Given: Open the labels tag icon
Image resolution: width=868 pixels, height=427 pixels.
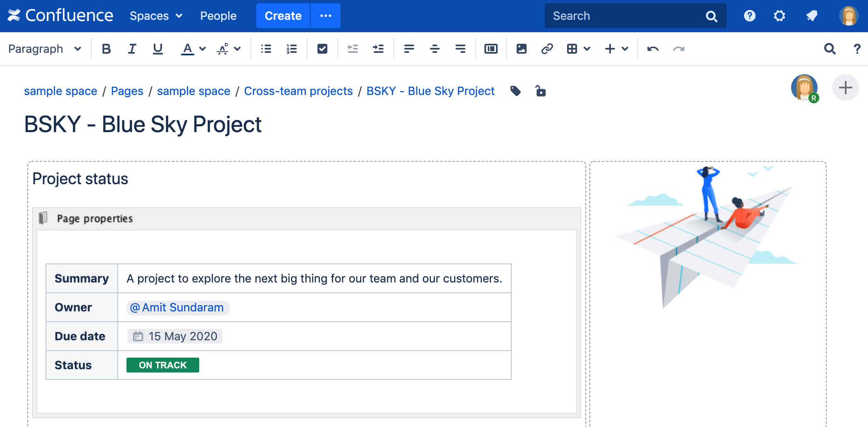Looking at the screenshot, I should click(x=515, y=91).
